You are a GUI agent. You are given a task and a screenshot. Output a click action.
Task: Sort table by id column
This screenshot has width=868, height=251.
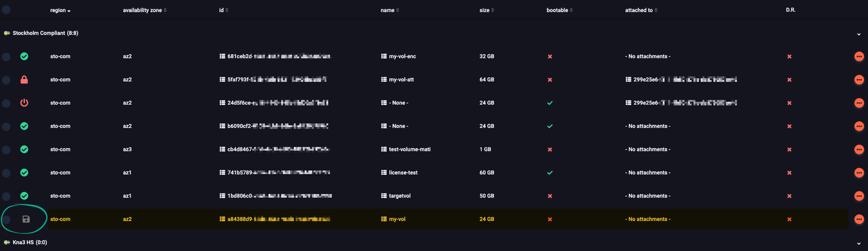[224, 10]
